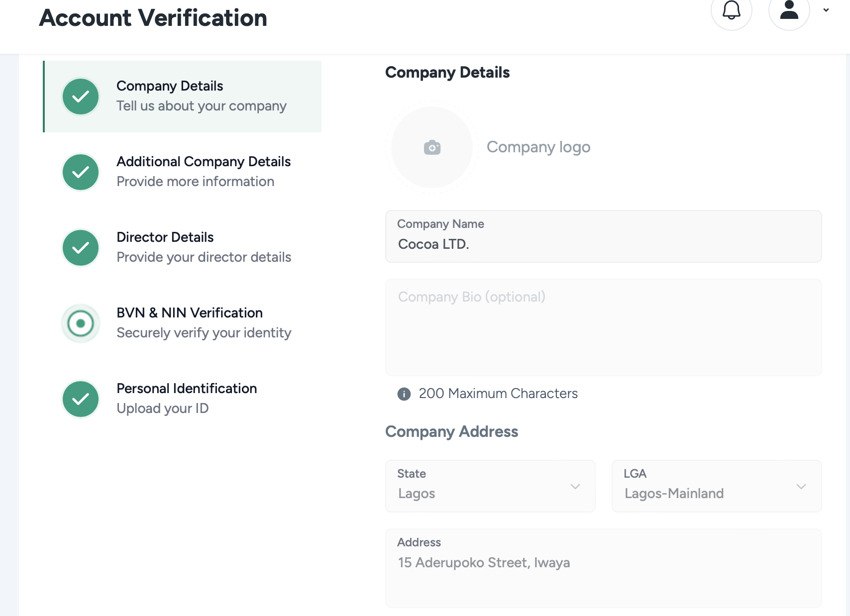Image resolution: width=850 pixels, height=616 pixels.
Task: Click the info icon beside 200 Maximum Characters
Action: tap(404, 394)
